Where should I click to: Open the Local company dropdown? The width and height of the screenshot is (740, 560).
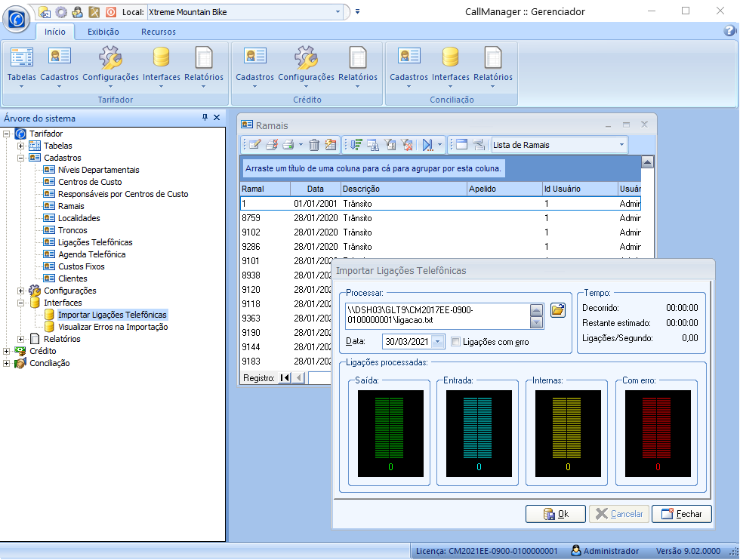click(338, 12)
